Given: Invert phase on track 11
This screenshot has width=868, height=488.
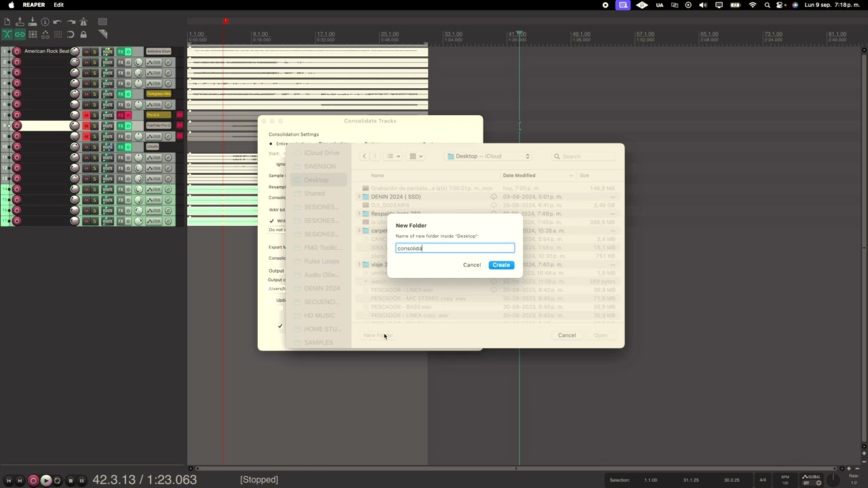Looking at the screenshot, I should pos(168,157).
